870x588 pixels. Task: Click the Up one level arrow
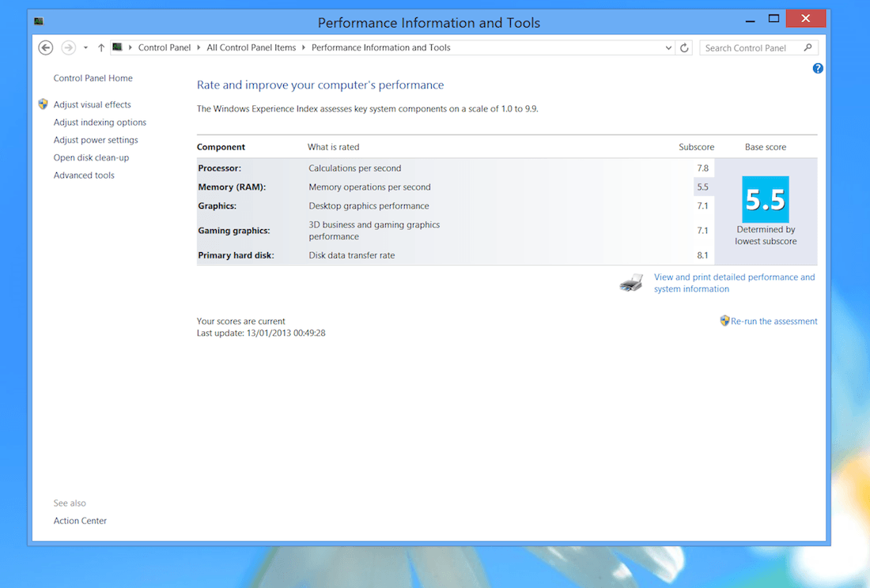click(x=101, y=47)
